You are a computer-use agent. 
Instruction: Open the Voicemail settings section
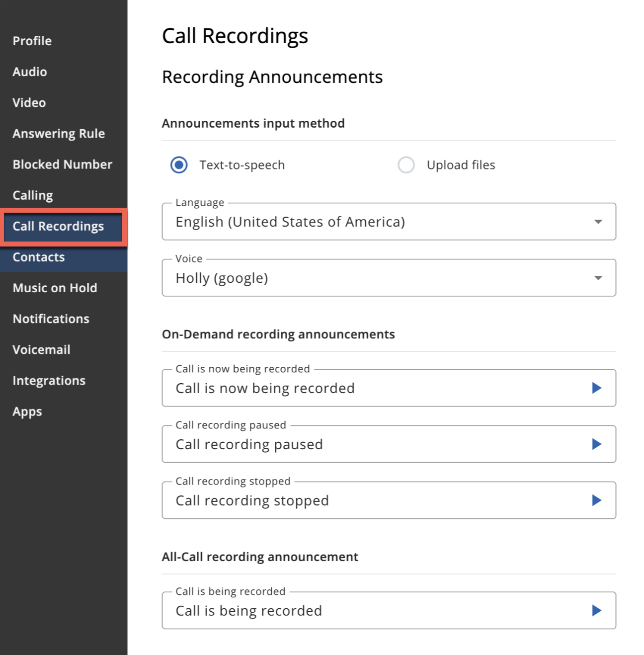click(42, 349)
